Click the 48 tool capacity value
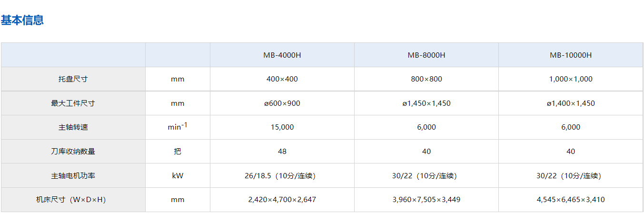The height and width of the screenshot is (214, 644). click(282, 152)
